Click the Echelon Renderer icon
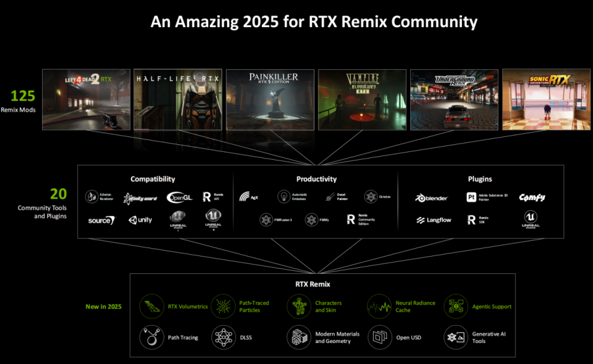Viewport: 593px width, 364px height. coord(91,197)
